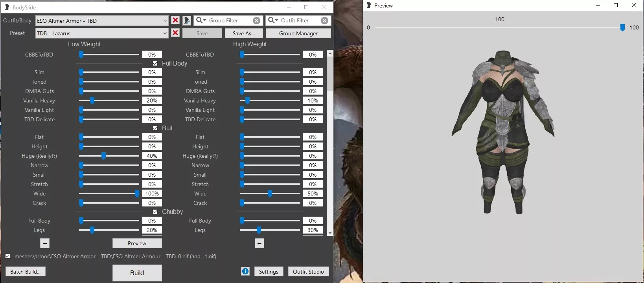This screenshot has height=283, width=644.
Task: Uncheck the Chubby category checkbox
Action: tap(155, 212)
